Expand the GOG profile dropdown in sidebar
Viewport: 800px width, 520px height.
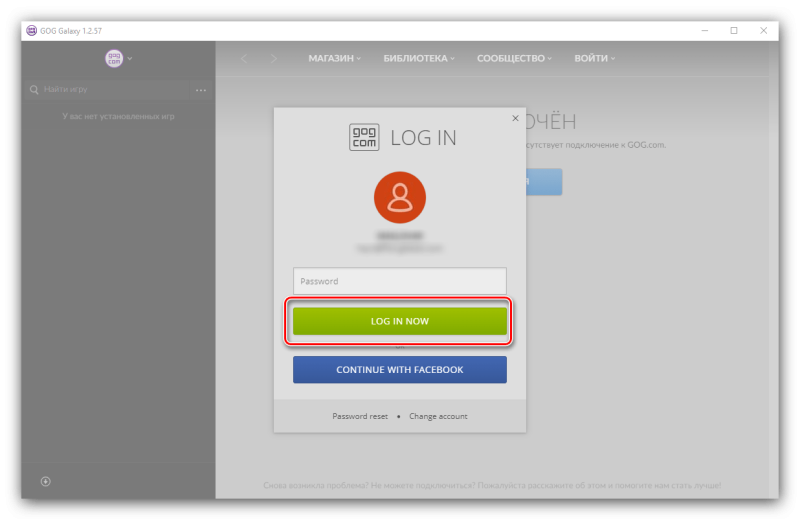coord(118,58)
